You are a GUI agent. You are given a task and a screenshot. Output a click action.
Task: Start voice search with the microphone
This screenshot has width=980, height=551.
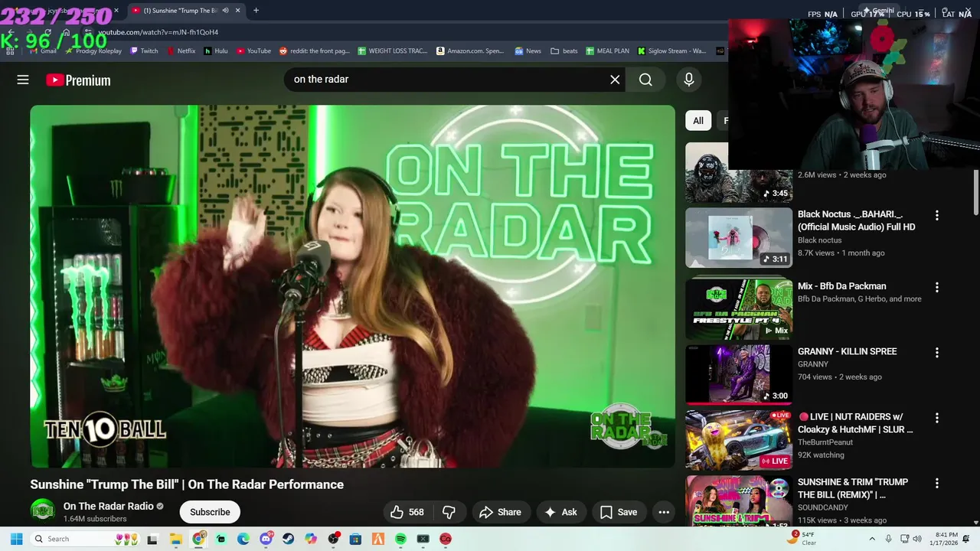point(688,80)
